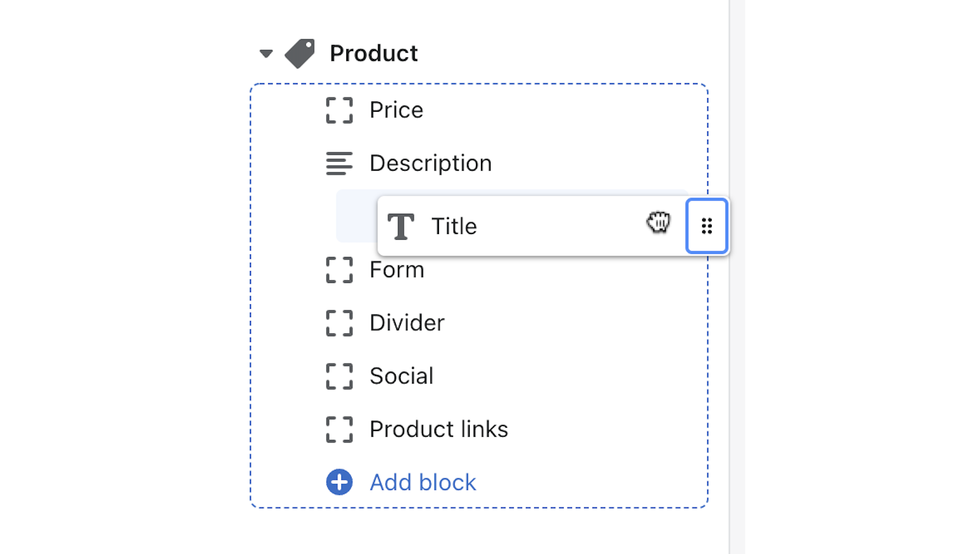Collapse the Product section disclosure triangle
The width and height of the screenshot is (980, 554).
tap(265, 53)
